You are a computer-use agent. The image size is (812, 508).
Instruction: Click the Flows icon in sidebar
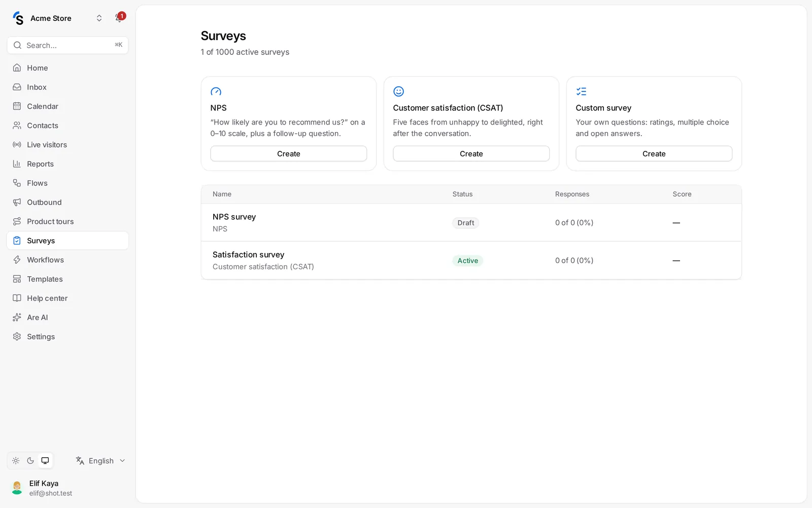click(17, 183)
